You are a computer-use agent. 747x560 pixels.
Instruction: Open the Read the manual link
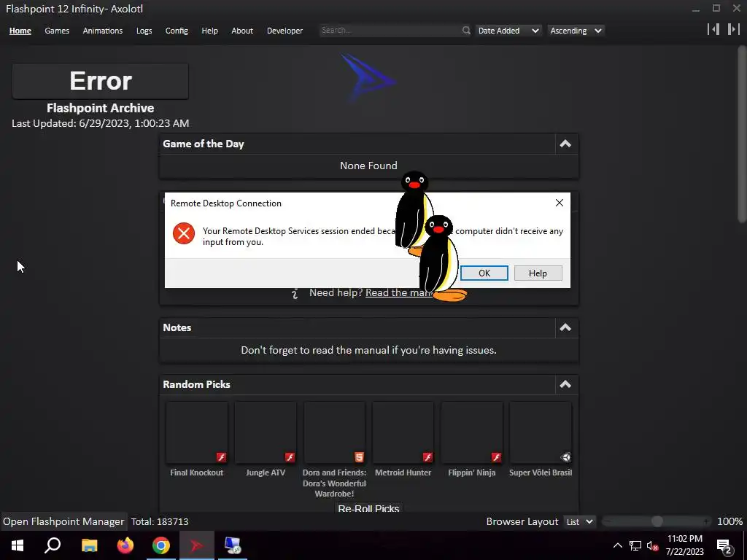399,293
